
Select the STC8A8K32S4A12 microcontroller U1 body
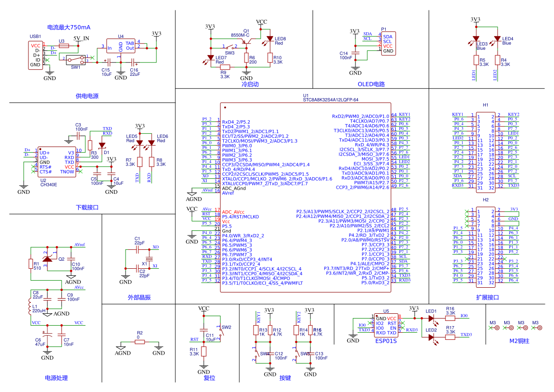[306, 197]
